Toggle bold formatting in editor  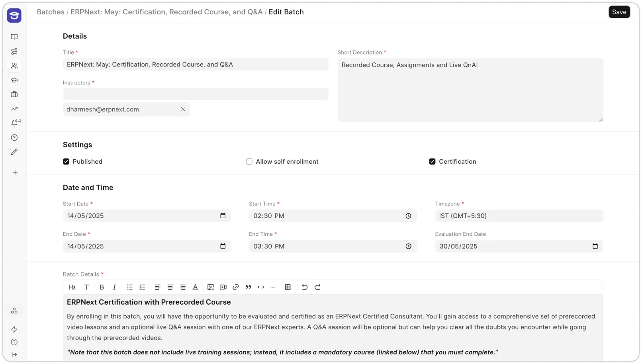tap(102, 287)
